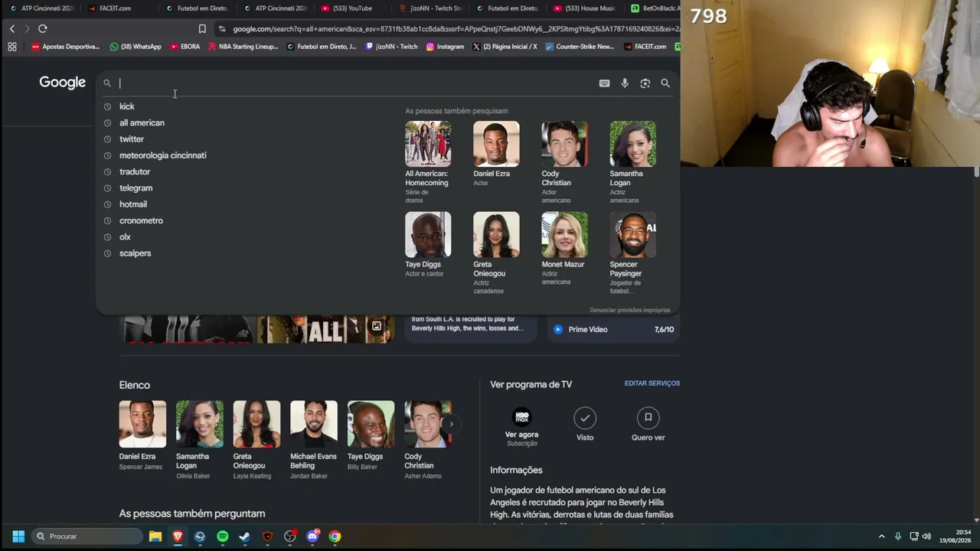Image resolution: width=980 pixels, height=551 pixels.
Task: Watch now on HBO Max
Action: point(521,426)
